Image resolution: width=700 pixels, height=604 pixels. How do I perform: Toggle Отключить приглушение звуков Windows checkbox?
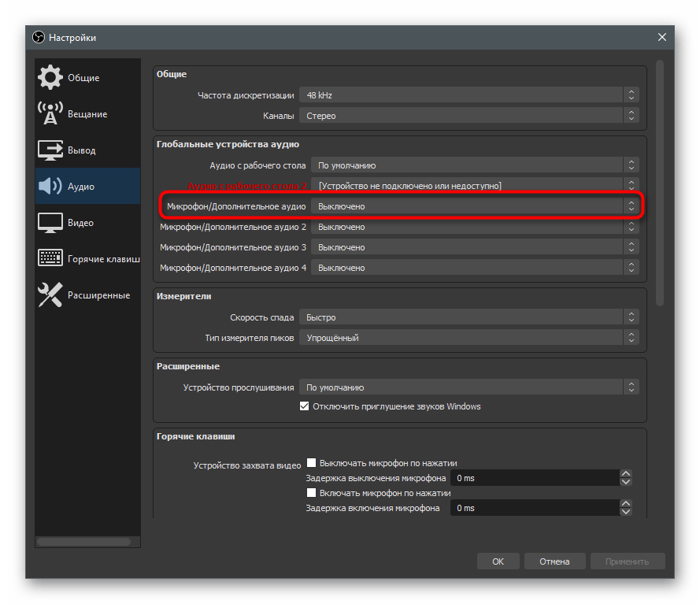tap(305, 407)
